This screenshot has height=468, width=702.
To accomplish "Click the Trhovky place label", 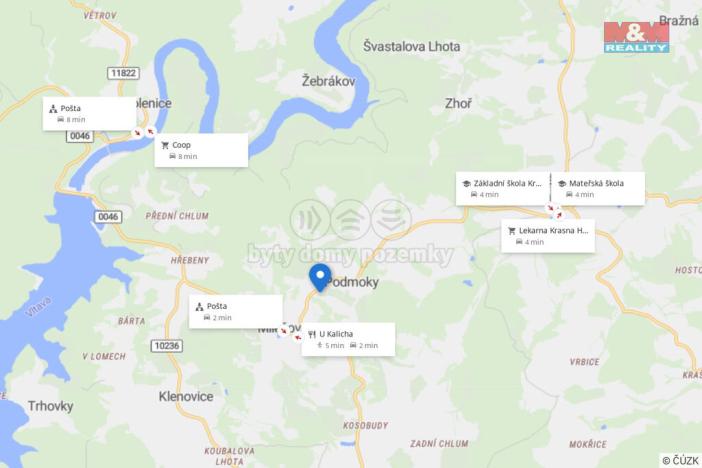I will [x=51, y=406].
